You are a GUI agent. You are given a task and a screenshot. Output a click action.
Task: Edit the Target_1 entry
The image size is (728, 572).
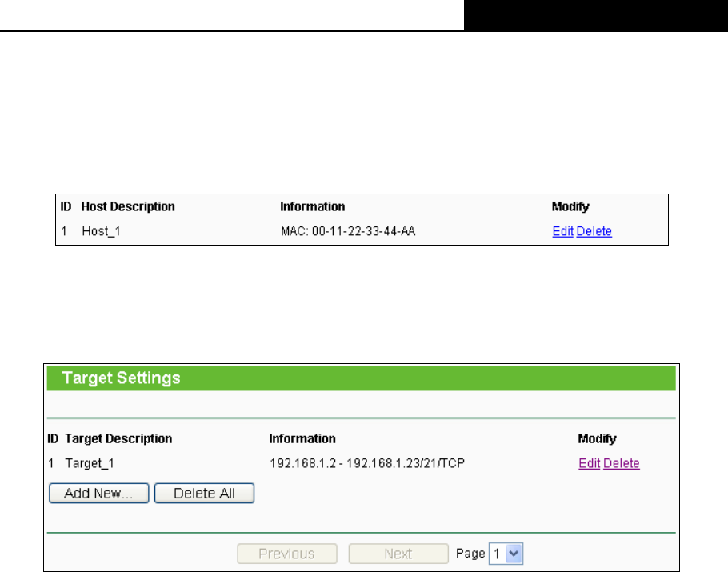(x=589, y=463)
